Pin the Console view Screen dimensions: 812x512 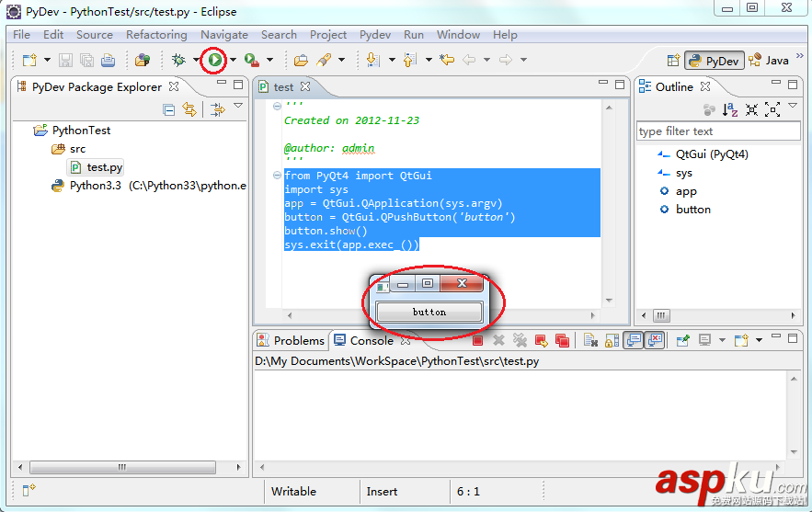point(683,341)
